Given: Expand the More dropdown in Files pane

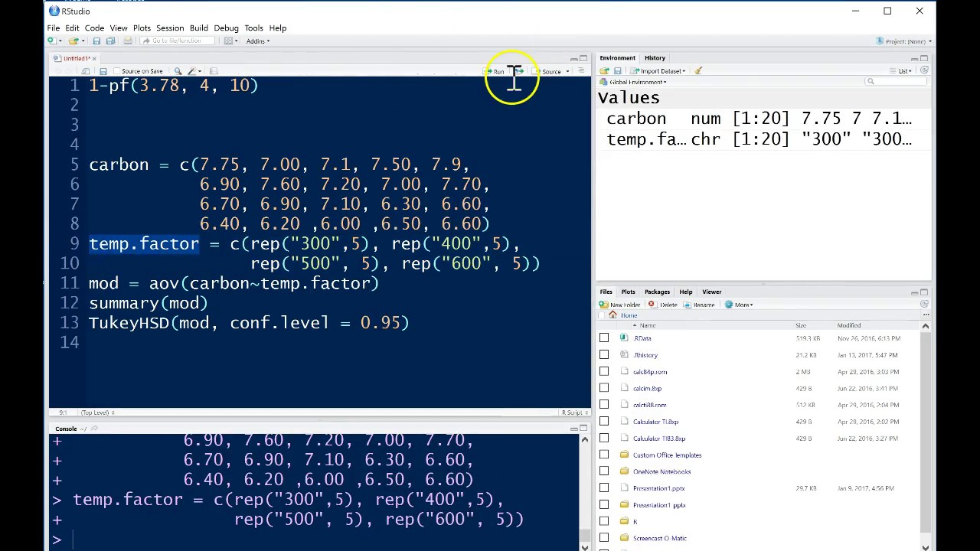Looking at the screenshot, I should point(739,305).
